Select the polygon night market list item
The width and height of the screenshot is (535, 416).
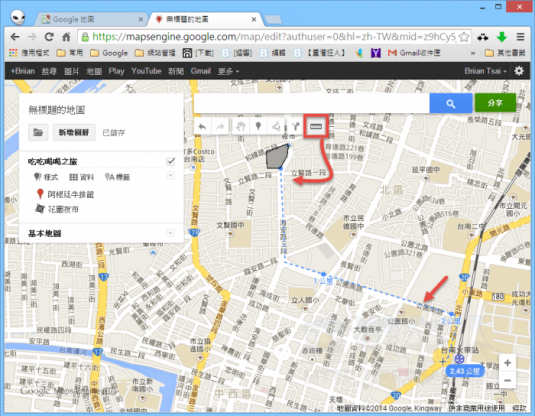[x=57, y=209]
